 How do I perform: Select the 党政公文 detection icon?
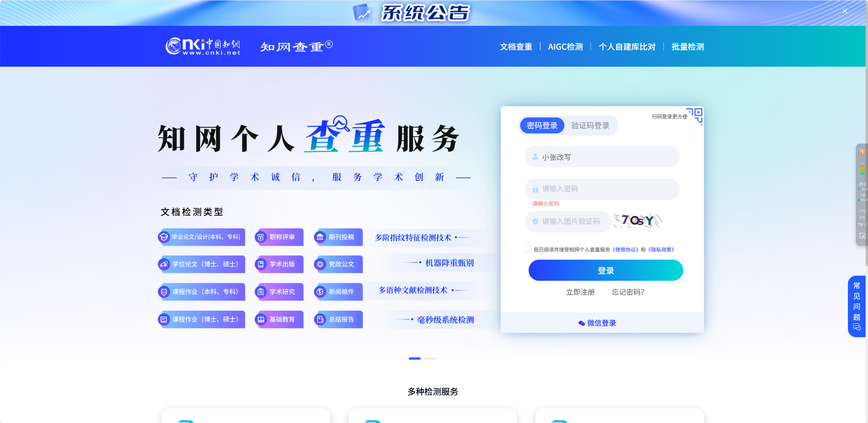point(320,264)
